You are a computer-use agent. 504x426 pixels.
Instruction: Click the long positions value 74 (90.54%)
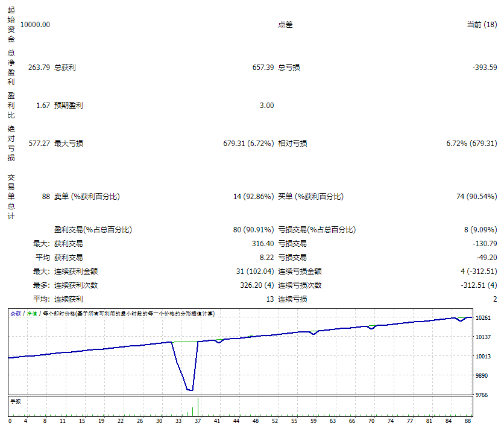(477, 196)
